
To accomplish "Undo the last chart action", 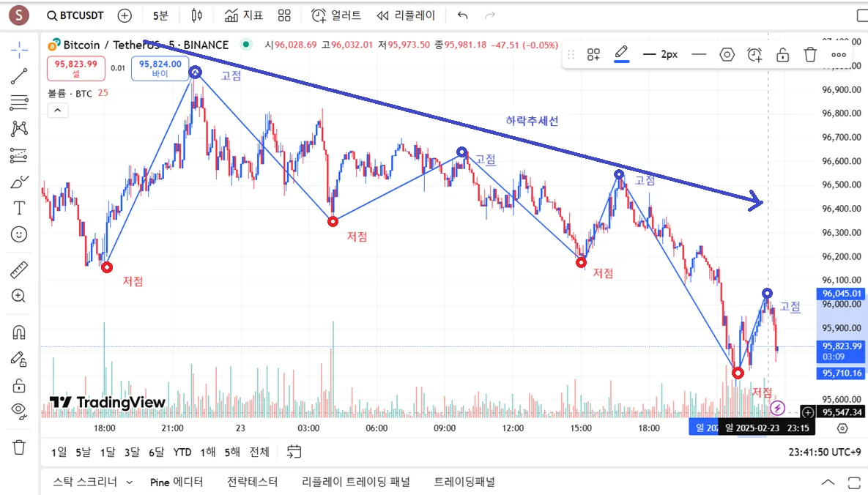I will point(463,15).
